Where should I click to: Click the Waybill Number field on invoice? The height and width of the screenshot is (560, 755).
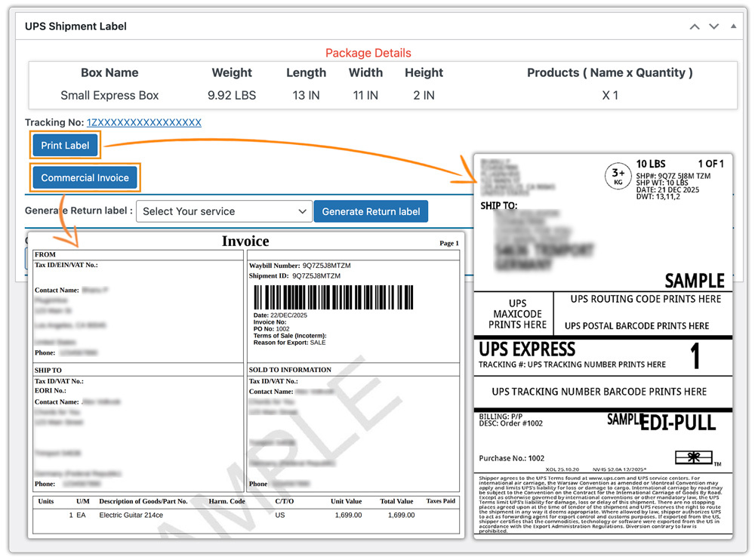(x=300, y=265)
